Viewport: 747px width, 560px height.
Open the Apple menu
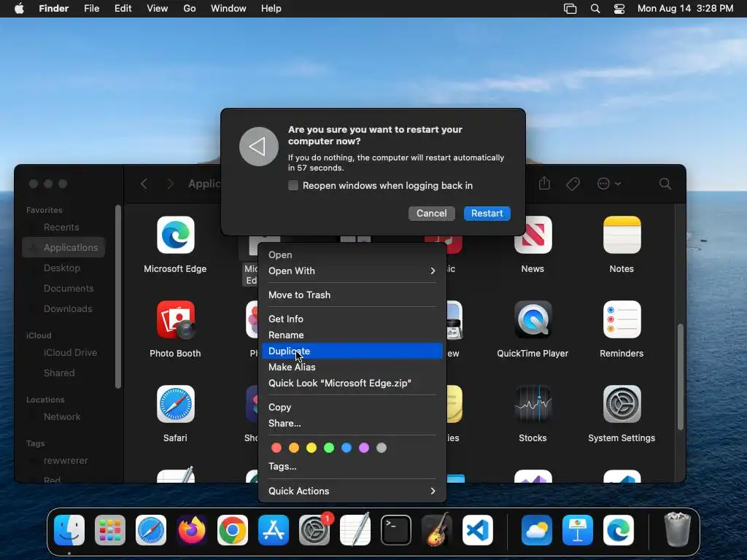(x=19, y=9)
